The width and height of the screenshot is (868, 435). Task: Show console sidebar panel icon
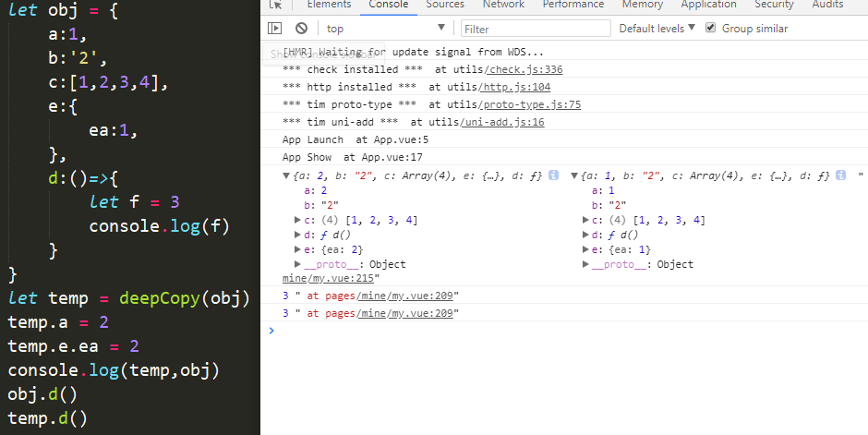[274, 29]
